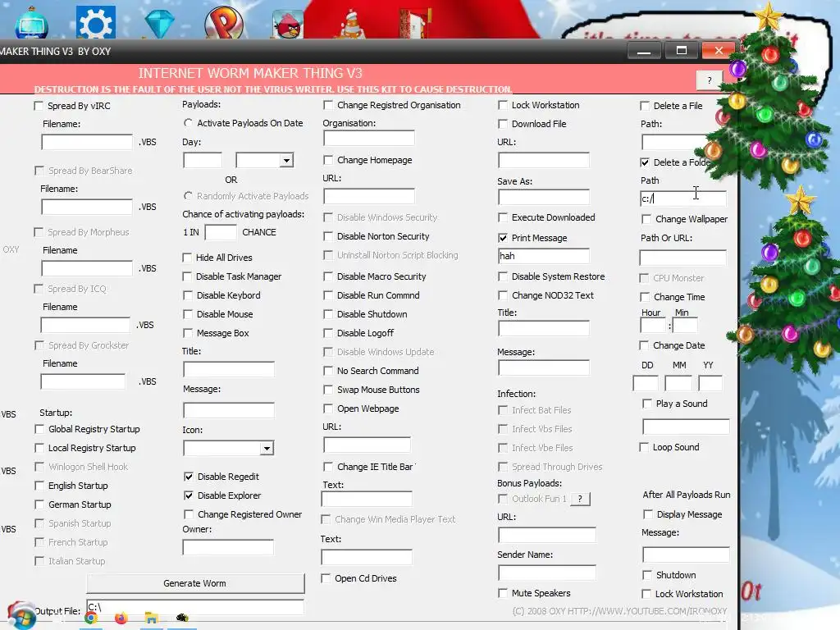This screenshot has height=630, width=840.
Task: Select Activate Payloads On Date radio button
Action: [188, 123]
